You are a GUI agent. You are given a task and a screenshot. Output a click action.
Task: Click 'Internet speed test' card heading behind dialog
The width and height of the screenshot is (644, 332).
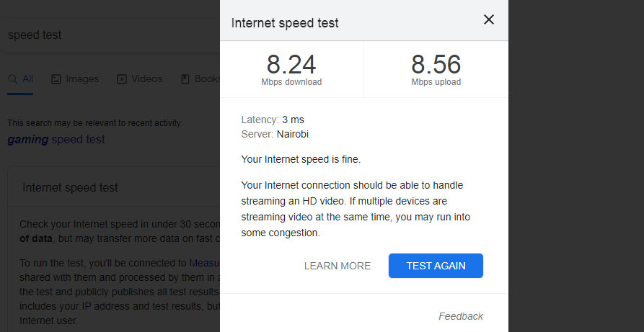(x=70, y=188)
